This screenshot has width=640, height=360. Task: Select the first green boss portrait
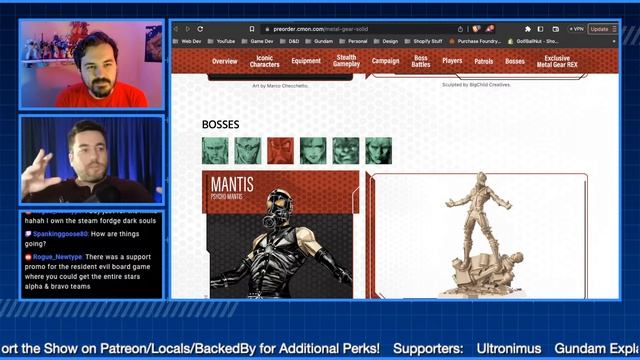pos(215,151)
